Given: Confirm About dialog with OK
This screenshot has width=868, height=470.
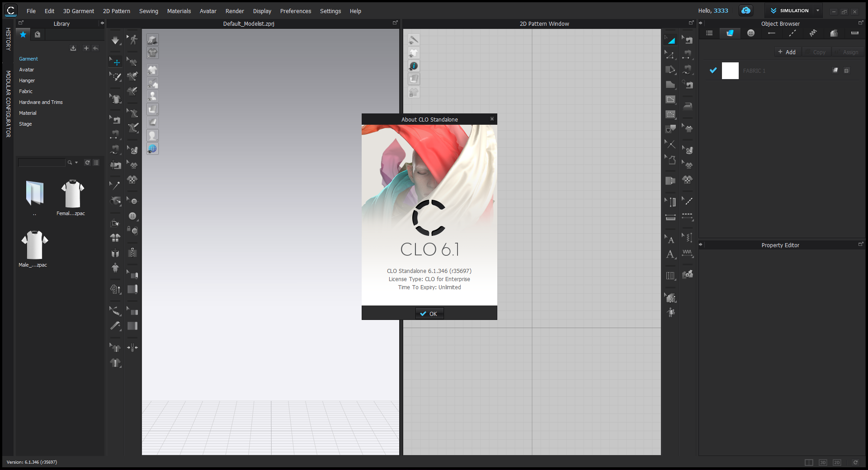Looking at the screenshot, I should tap(429, 314).
